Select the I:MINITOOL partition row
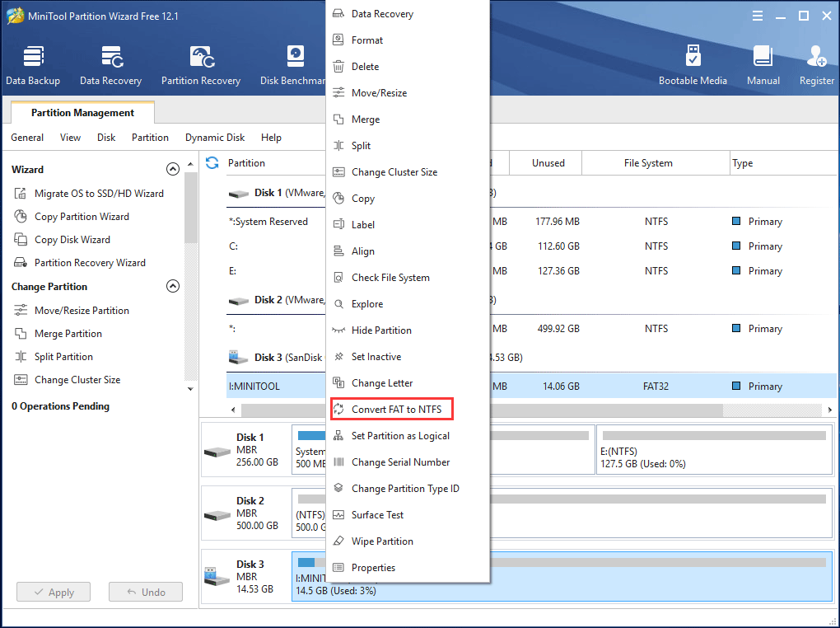 [x=531, y=386]
